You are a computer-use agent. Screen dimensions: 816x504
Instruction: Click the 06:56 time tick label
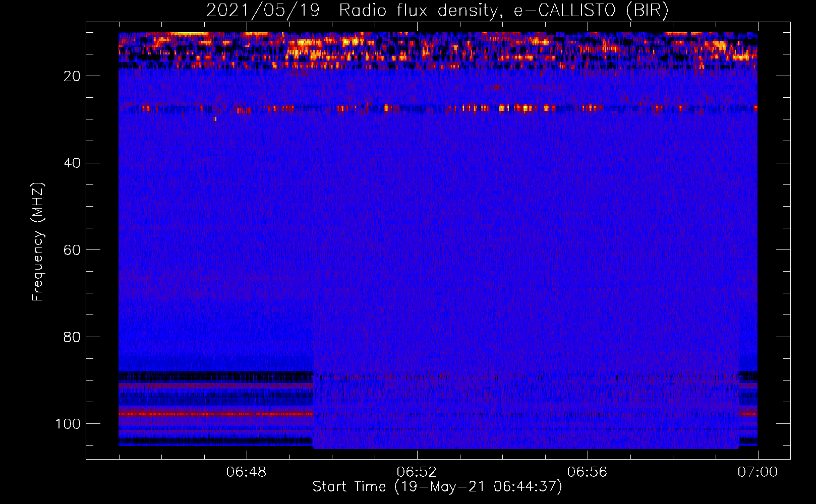[587, 472]
